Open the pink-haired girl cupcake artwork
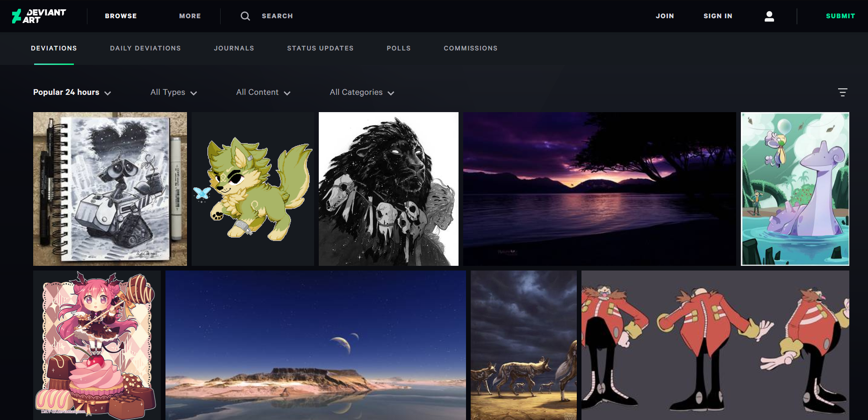Image resolution: width=868 pixels, height=420 pixels. [x=97, y=345]
